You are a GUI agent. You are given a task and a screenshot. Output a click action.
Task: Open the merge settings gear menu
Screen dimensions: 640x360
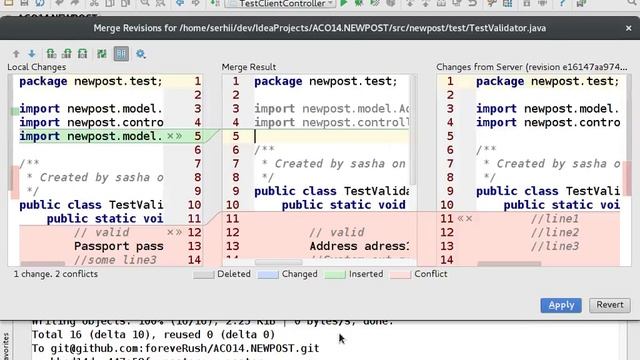140,53
